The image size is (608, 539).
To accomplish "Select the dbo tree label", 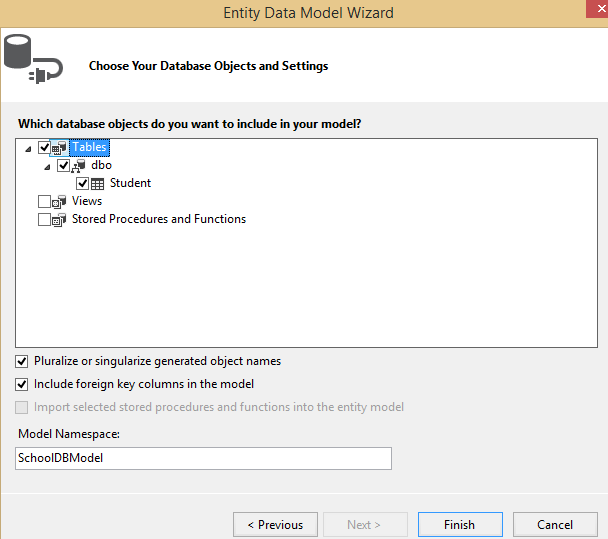I will (101, 165).
